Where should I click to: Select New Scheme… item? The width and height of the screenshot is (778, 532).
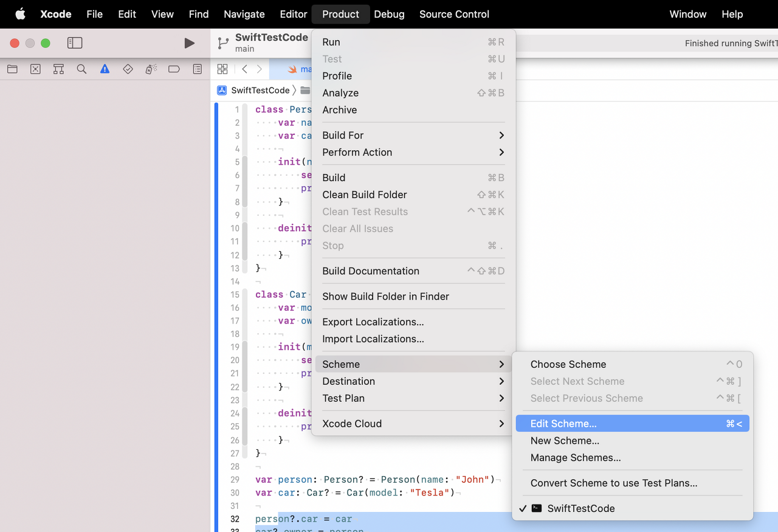[633, 441]
